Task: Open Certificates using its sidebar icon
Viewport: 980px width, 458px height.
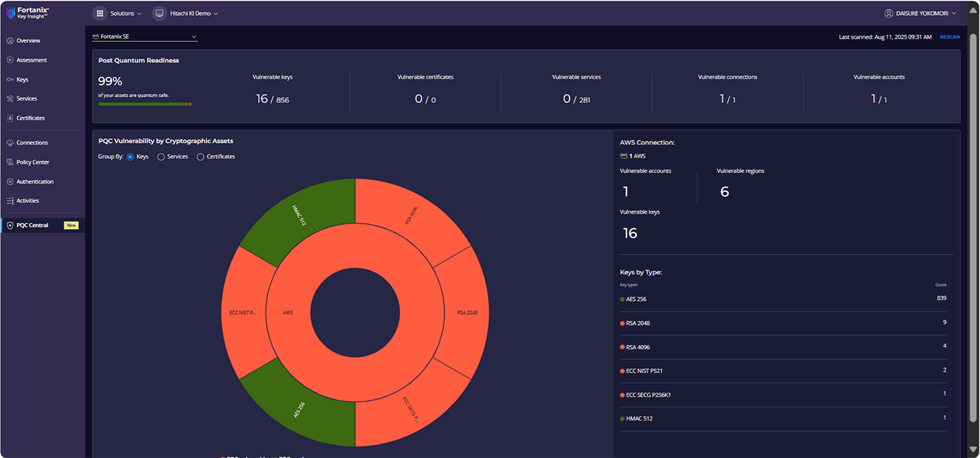Action: (10, 118)
